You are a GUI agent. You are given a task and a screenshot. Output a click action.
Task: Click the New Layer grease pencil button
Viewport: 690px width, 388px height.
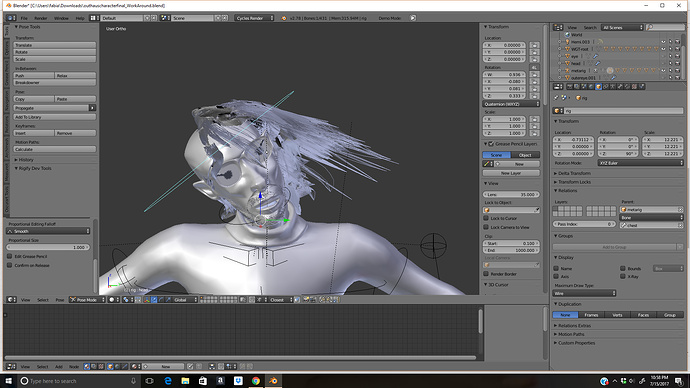tap(511, 173)
